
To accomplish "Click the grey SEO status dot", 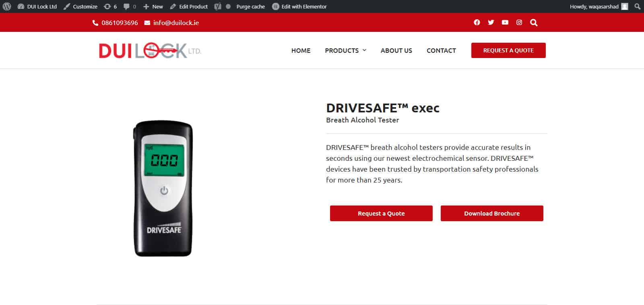I will click(x=228, y=6).
